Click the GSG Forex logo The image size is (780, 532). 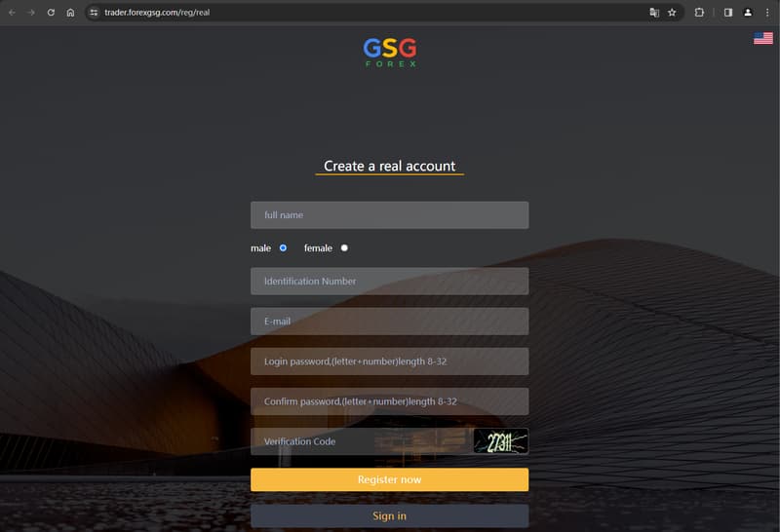pos(390,53)
